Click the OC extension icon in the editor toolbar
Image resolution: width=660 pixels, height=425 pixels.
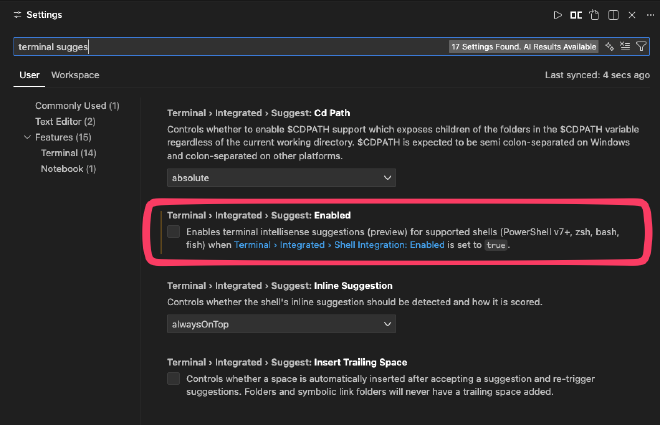point(576,15)
